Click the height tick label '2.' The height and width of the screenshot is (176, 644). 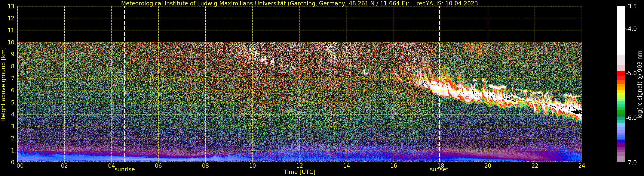pyautogui.click(x=13, y=138)
